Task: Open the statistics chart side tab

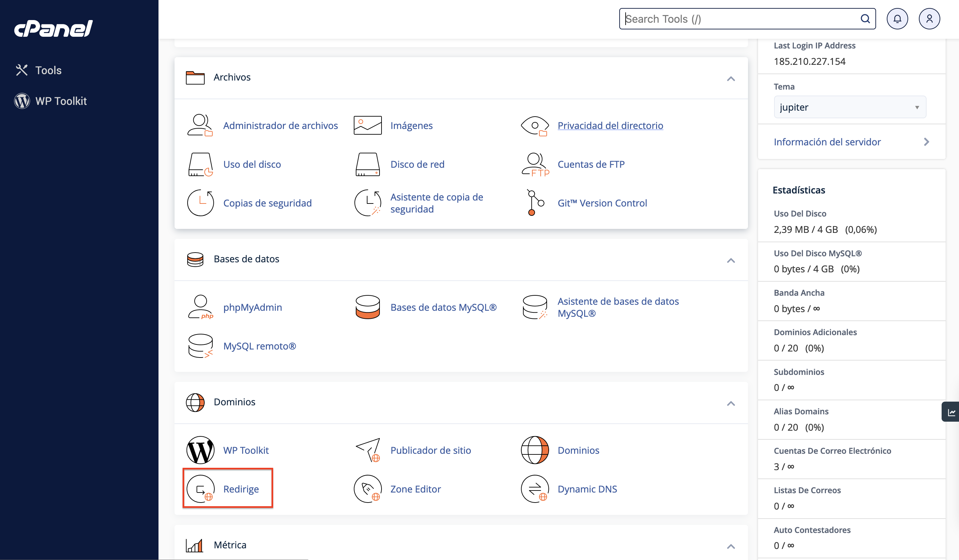Action: 951,412
